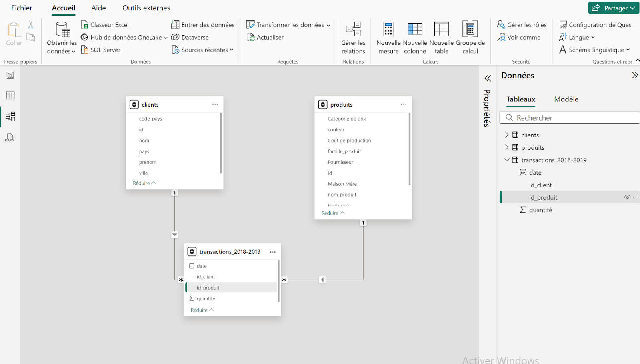The height and width of the screenshot is (364, 640).
Task: Select id_client in transactions card
Action: tap(206, 277)
